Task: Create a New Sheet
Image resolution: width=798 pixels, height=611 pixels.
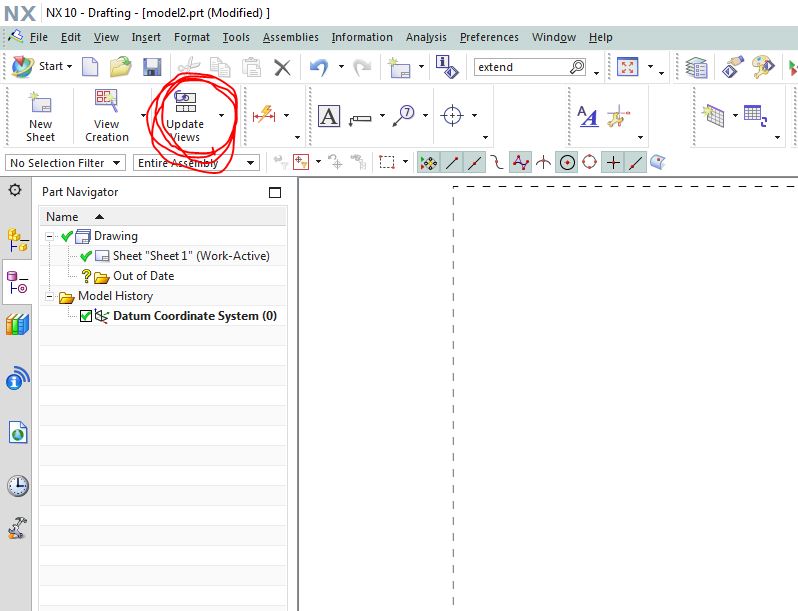Action: click(x=40, y=117)
